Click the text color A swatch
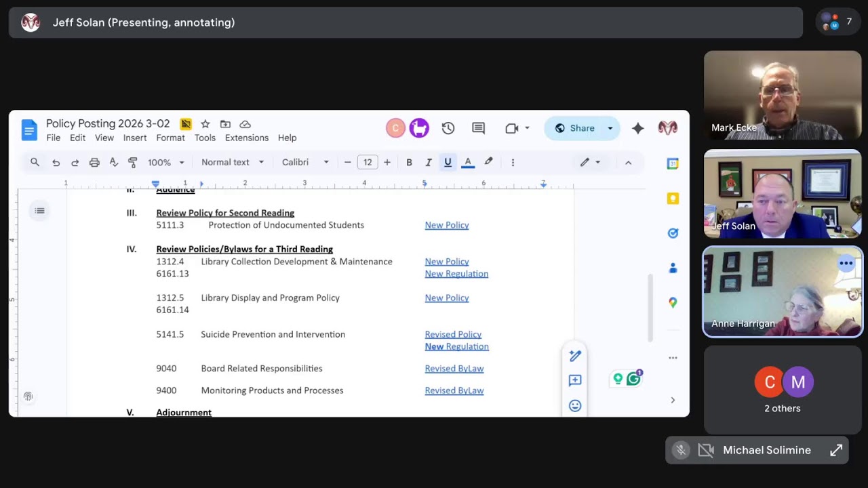This screenshot has height=488, width=868. [468, 162]
